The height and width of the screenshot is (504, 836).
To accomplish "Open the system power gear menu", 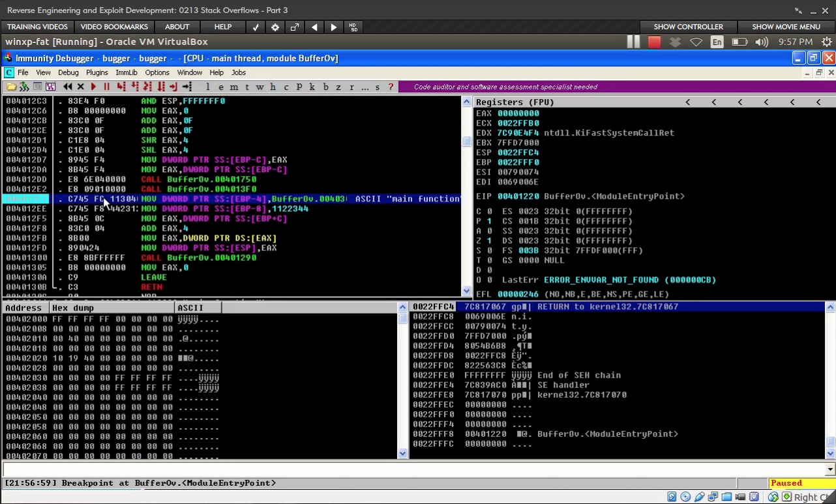I will [x=827, y=42].
